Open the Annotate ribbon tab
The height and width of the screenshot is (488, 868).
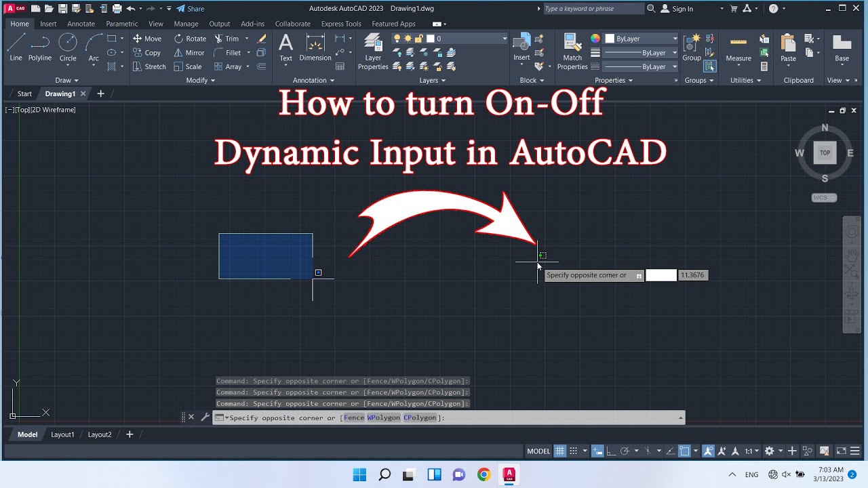(81, 24)
